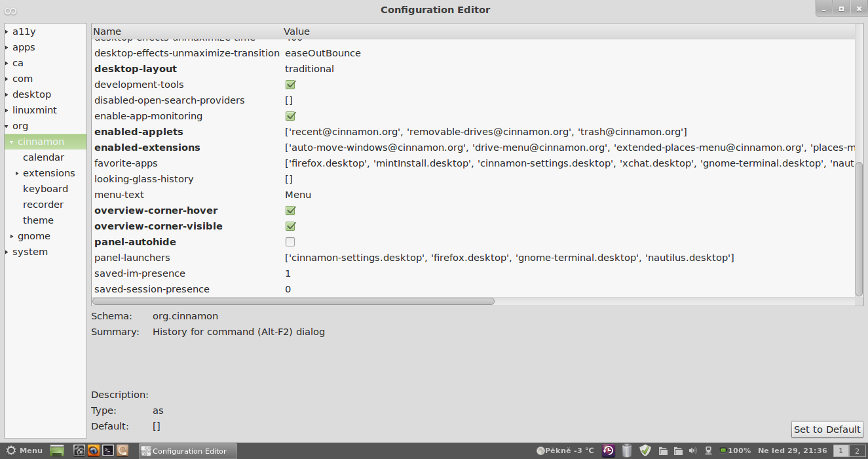868x459 pixels.
Task: Click the show desktop icon in the panel
Action: pos(57,450)
